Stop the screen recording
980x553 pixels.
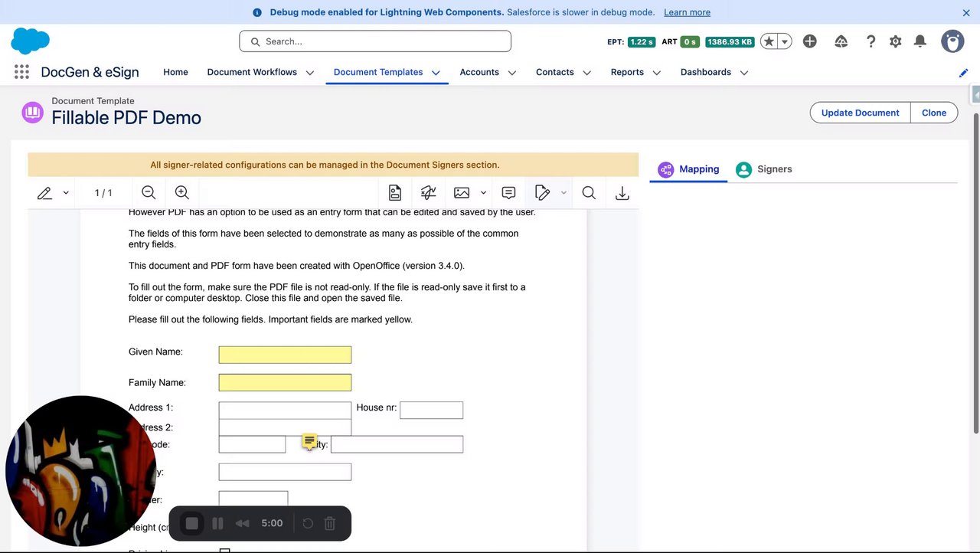[192, 523]
